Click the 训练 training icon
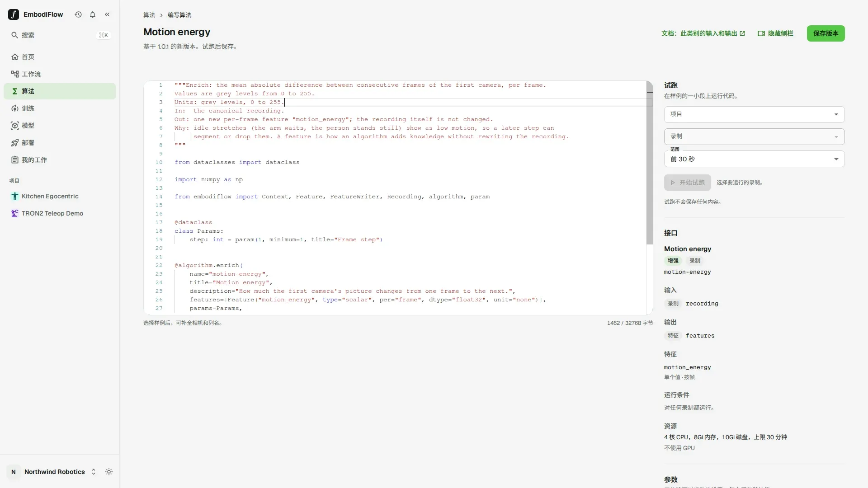Screen dimensions: 868x488 click(x=15, y=108)
